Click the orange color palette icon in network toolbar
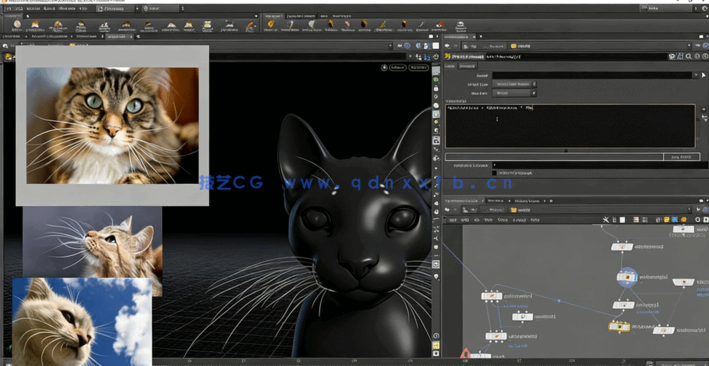Viewport: 709px width, 366px height. coord(684,219)
